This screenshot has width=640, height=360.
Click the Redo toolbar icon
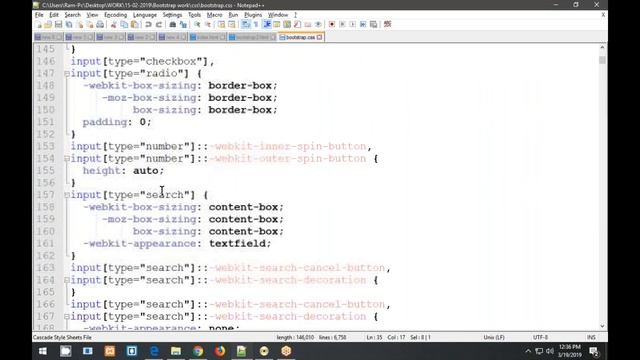(159, 24)
